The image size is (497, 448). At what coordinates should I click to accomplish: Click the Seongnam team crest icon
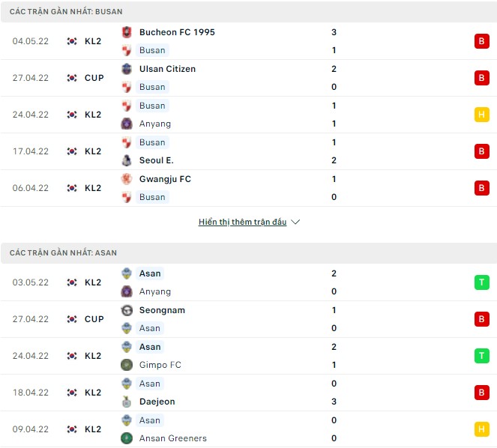(x=126, y=310)
